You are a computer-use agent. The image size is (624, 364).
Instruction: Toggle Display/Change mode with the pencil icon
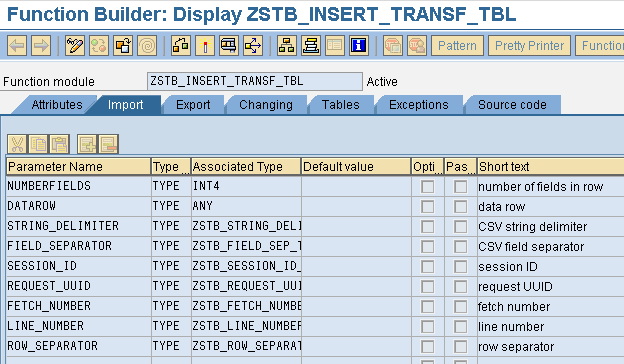(75, 45)
